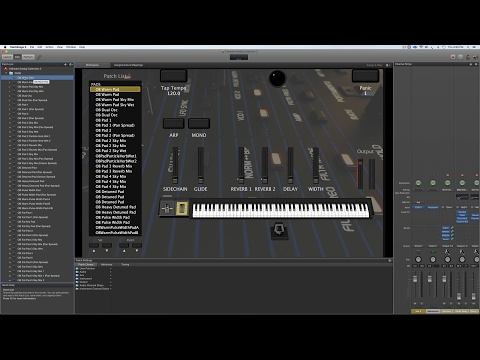This screenshot has width=480, height=360.
Task: Open the Window menu
Action: 71,47
